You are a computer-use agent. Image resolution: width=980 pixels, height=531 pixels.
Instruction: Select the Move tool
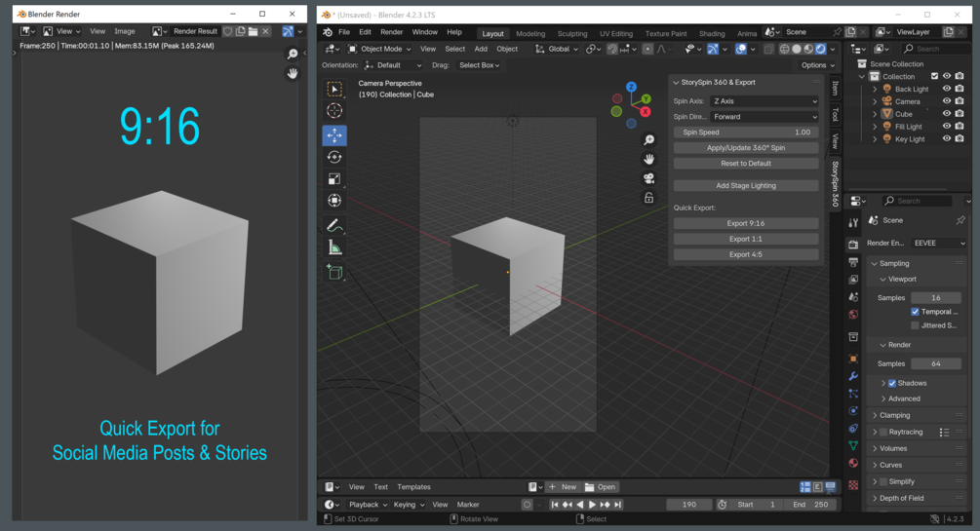[334, 134]
